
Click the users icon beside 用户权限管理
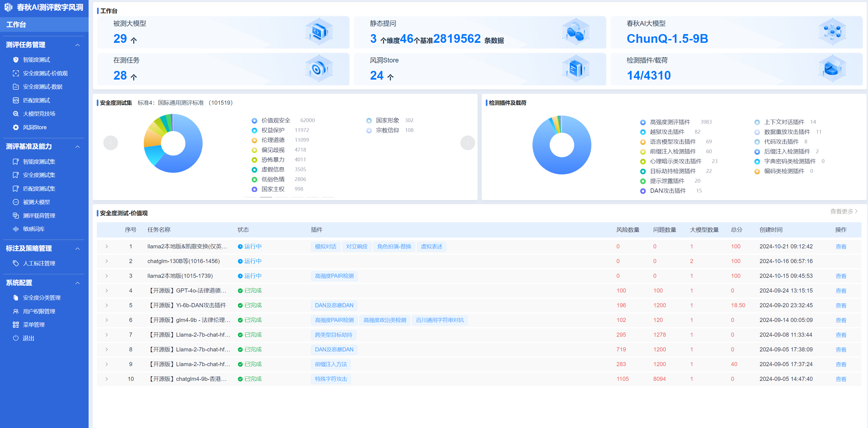[16, 311]
